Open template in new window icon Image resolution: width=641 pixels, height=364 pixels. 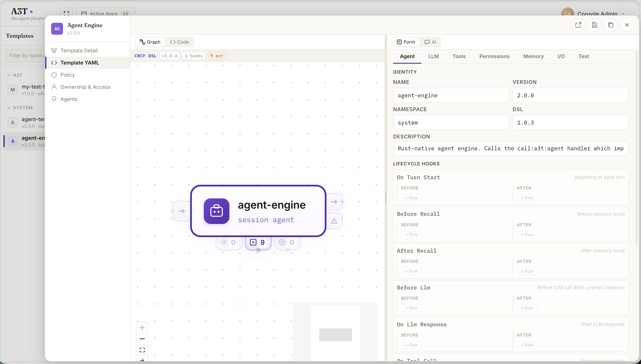coord(578,25)
